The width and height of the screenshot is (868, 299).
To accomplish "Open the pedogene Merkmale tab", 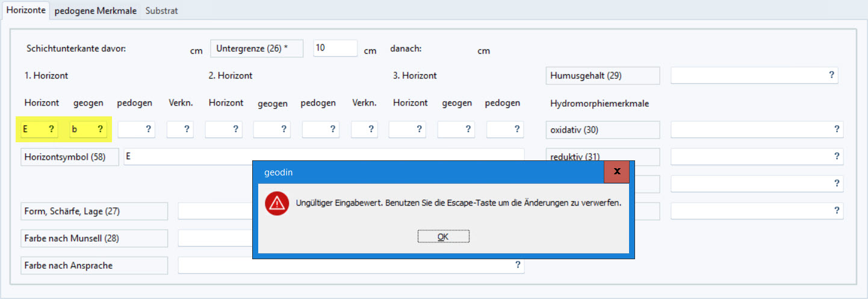I will (96, 11).
